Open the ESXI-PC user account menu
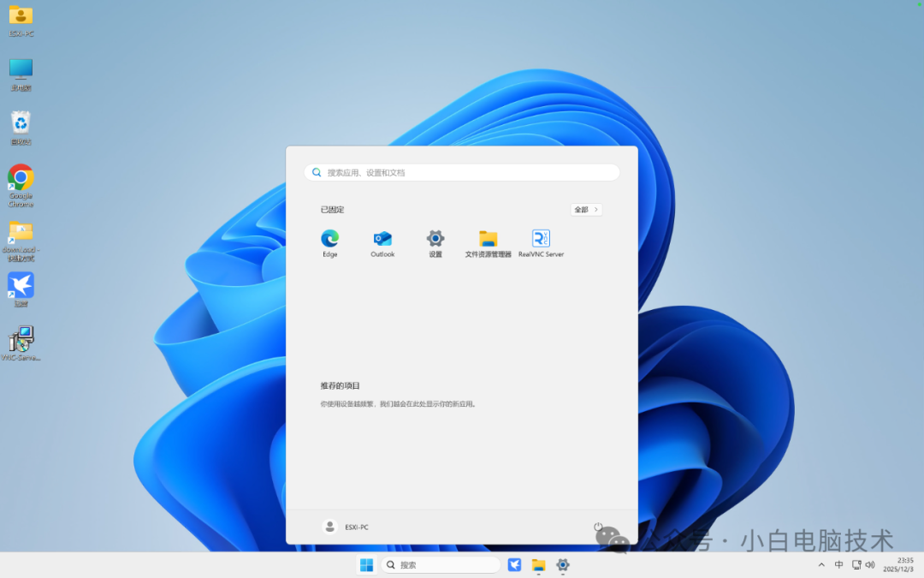Image resolution: width=924 pixels, height=578 pixels. coord(346,527)
